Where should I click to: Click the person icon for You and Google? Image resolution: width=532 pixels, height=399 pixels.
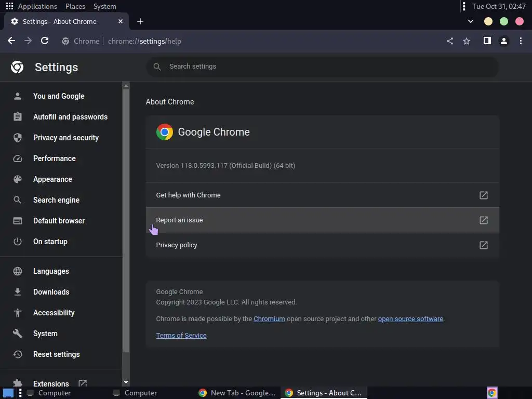(18, 96)
